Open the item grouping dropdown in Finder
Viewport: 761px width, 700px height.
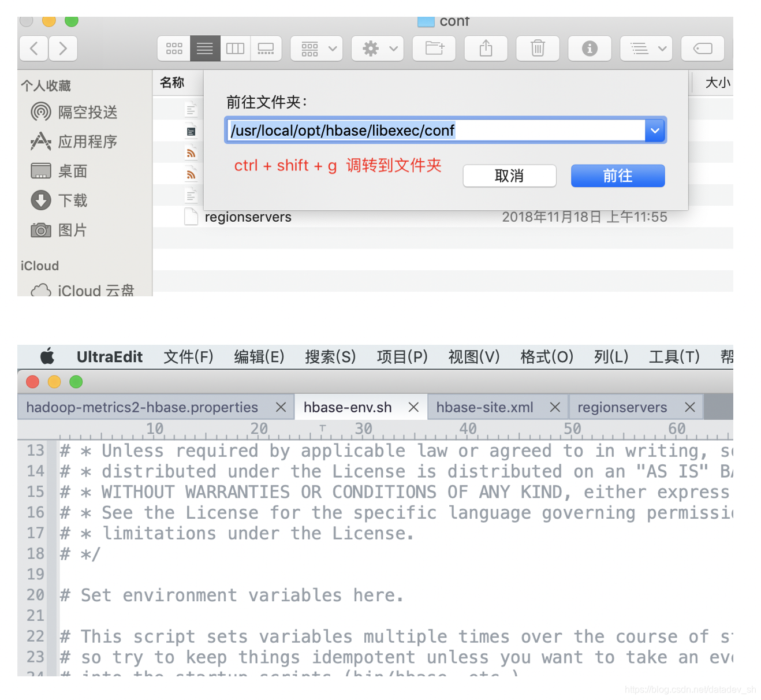click(316, 49)
